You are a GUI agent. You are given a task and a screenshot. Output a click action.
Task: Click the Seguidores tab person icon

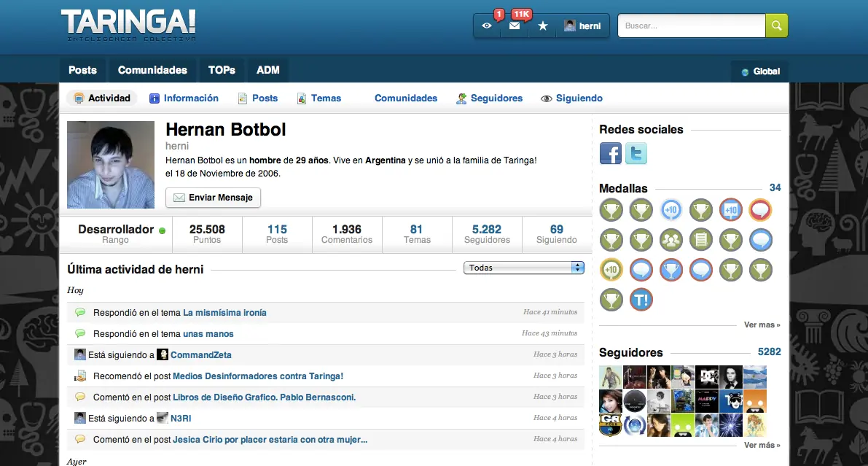point(461,98)
